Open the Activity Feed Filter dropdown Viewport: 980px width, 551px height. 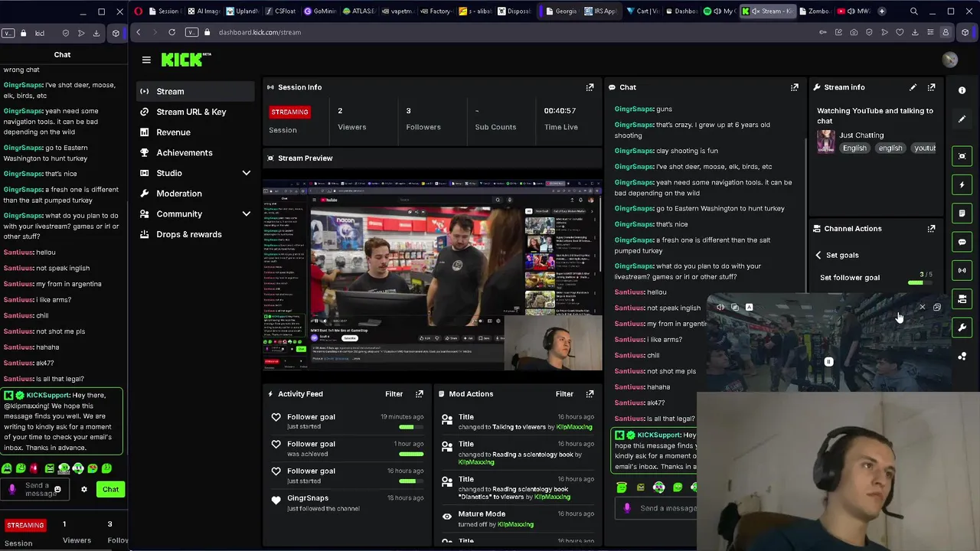[394, 393]
